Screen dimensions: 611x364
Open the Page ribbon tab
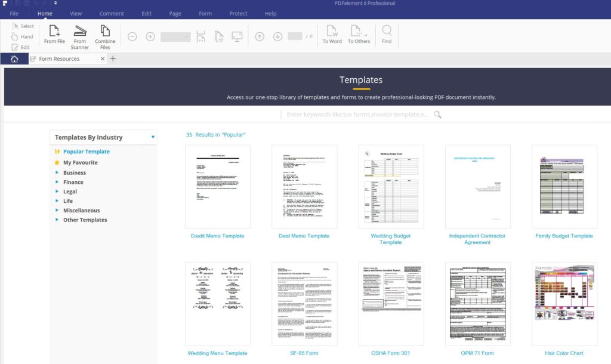tap(175, 14)
